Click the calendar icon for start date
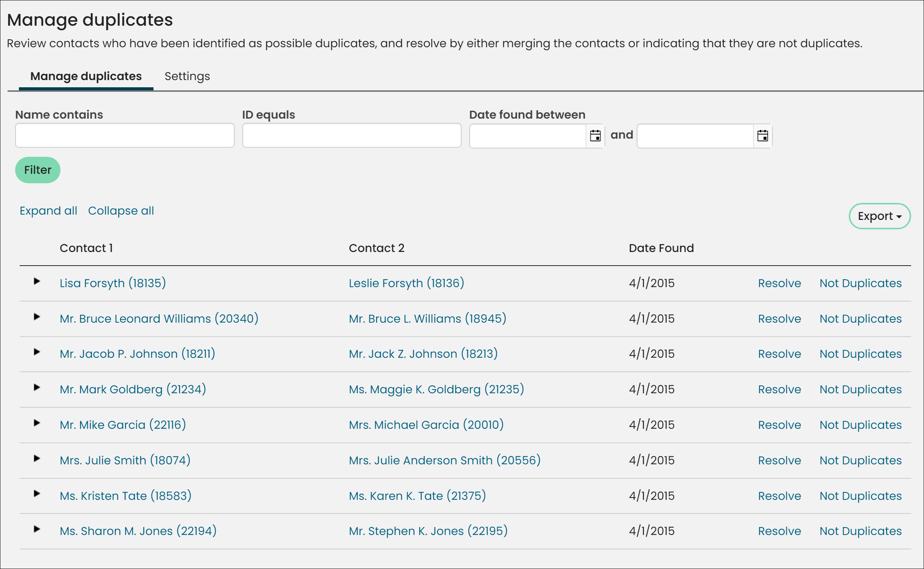 (x=594, y=135)
